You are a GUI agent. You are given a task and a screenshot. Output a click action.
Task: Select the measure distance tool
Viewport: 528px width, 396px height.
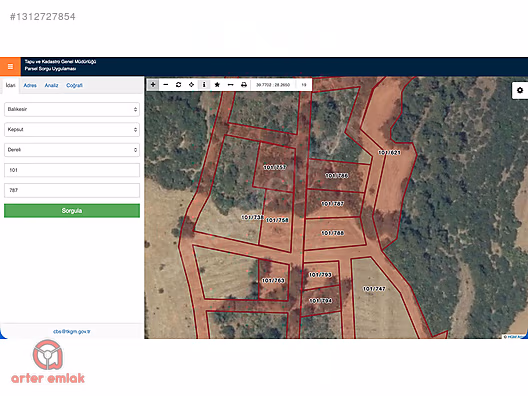(x=230, y=85)
